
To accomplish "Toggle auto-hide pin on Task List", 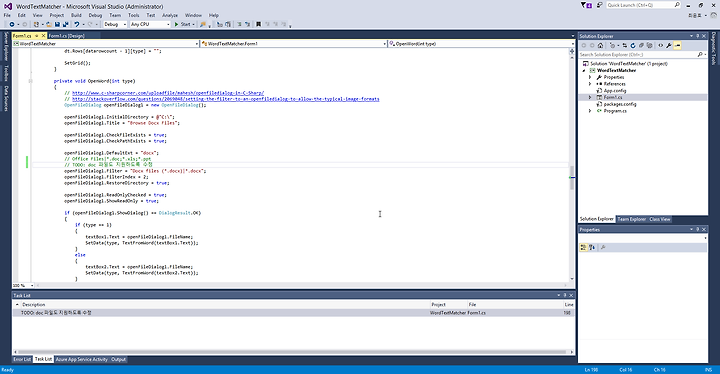I will point(565,295).
